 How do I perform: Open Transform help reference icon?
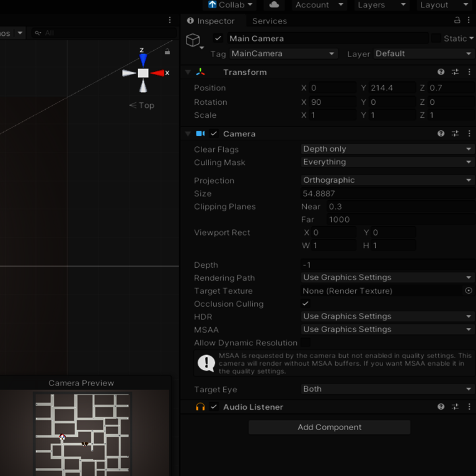click(x=441, y=72)
